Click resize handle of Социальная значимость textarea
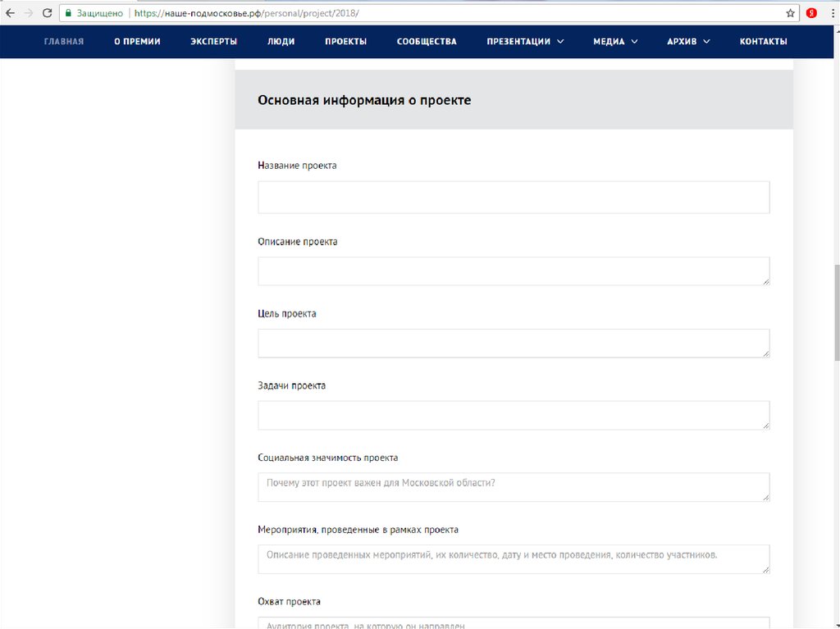Viewport: 840px width, 629px height. click(x=766, y=497)
